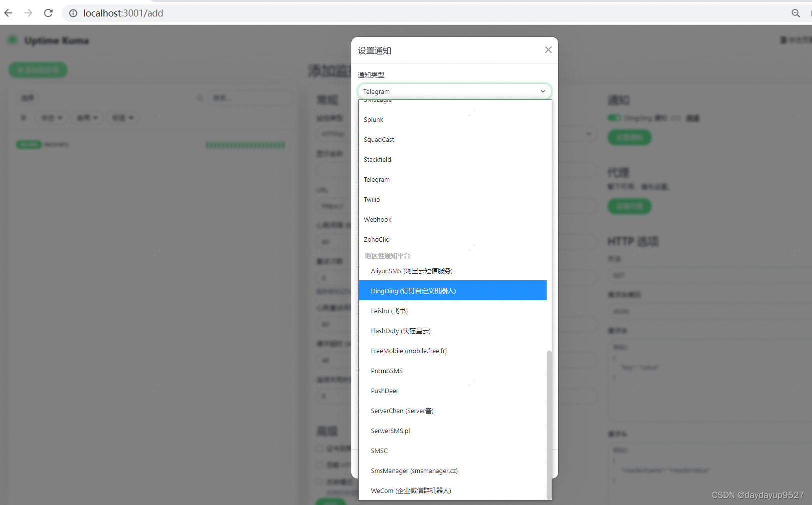Select SMSC notification type

[x=452, y=451]
